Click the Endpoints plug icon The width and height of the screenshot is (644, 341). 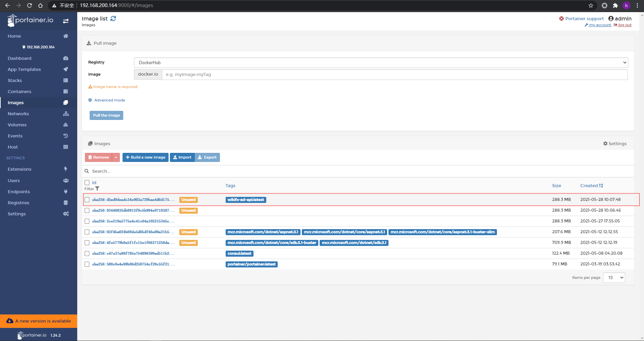pyautogui.click(x=66, y=191)
